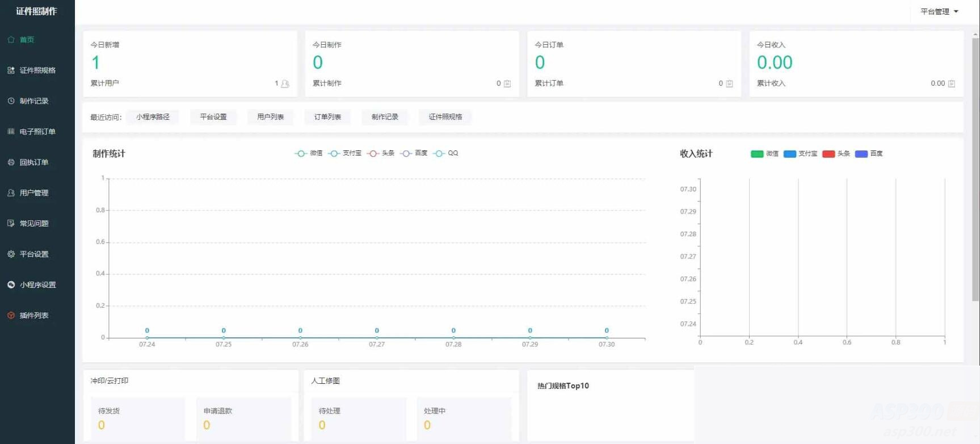Click the clock icon for 制作记录
This screenshot has height=444, width=980.
11,101
